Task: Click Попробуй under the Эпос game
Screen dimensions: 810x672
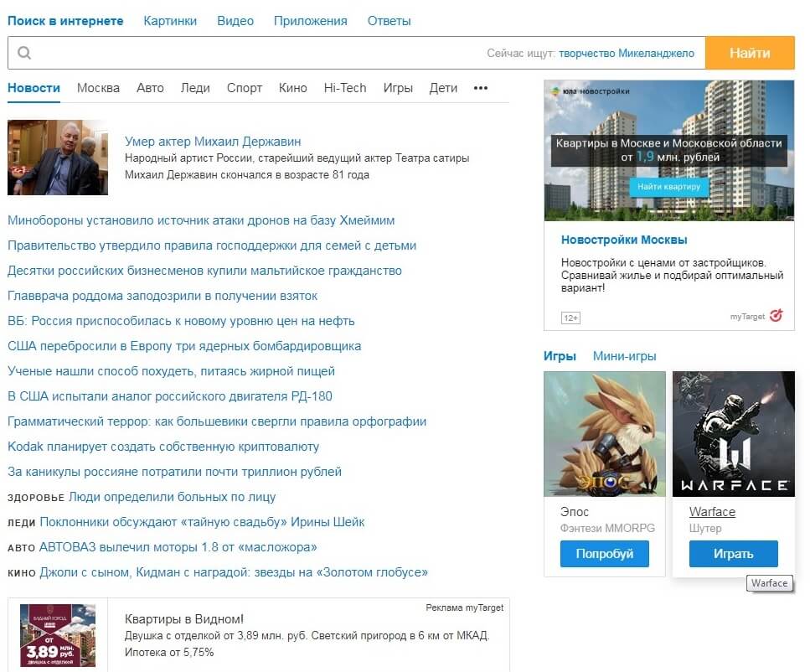Action: (604, 553)
